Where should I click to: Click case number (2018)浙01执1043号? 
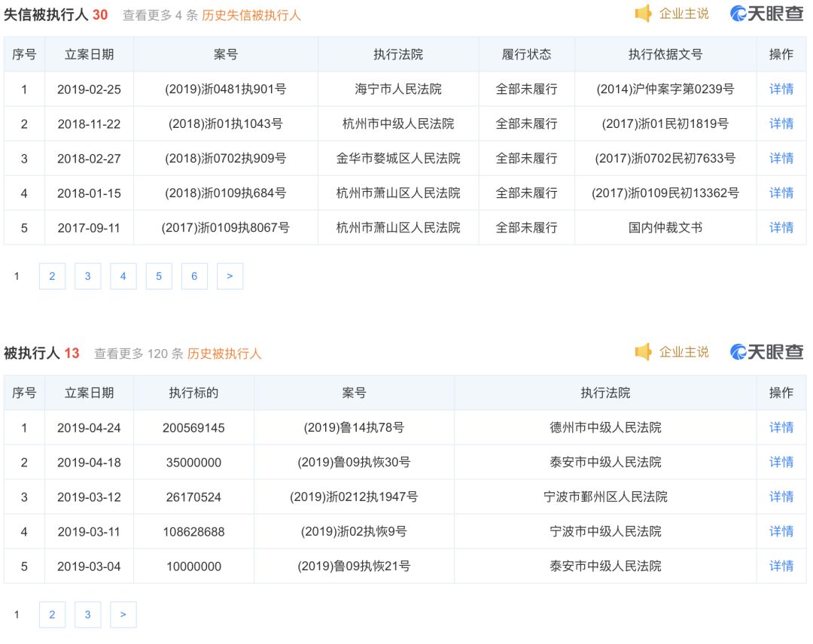(x=226, y=124)
